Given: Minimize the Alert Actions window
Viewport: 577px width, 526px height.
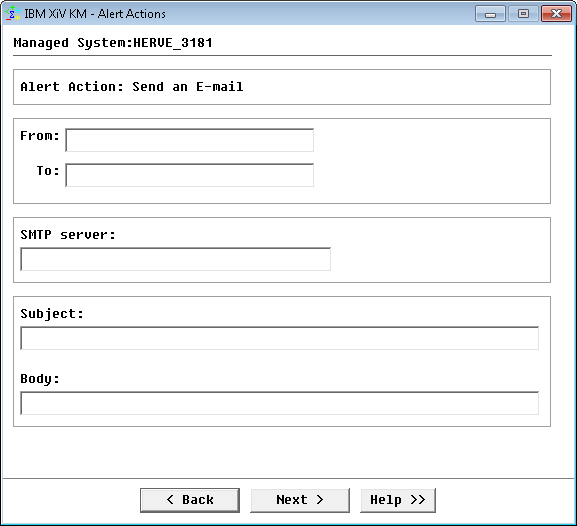Looking at the screenshot, I should (x=490, y=14).
